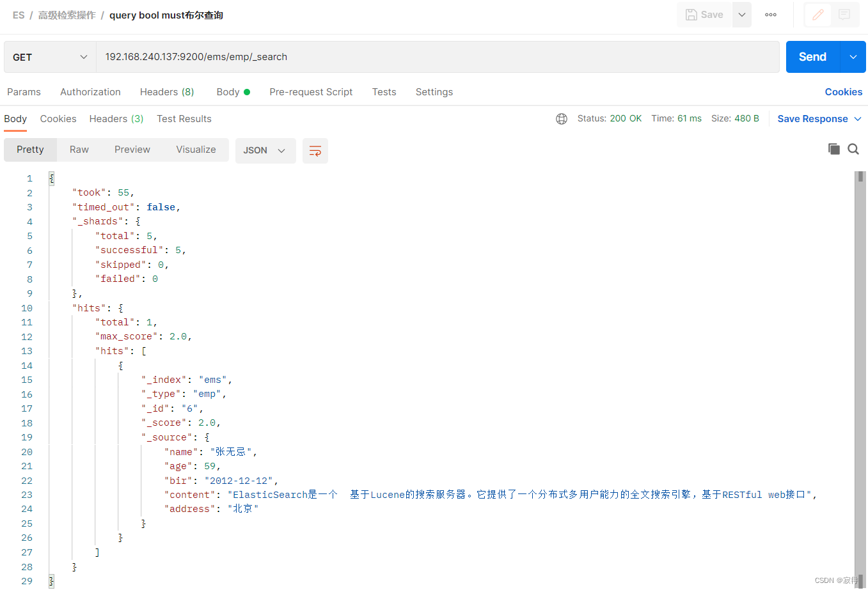Open the GET method dropdown
Screen dimensions: 868x590
(50, 57)
